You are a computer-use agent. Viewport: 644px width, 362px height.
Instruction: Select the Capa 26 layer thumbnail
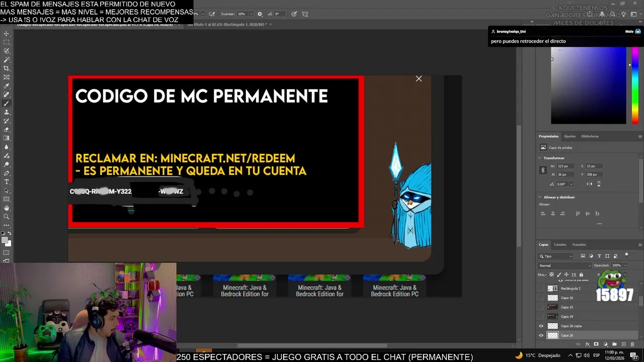[553, 335]
